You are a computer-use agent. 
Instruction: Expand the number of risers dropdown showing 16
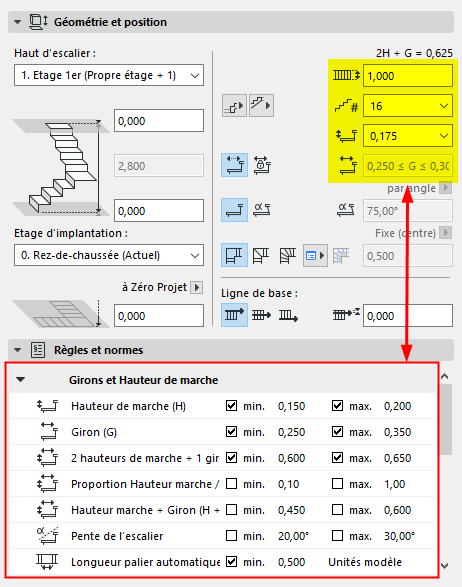(408, 106)
